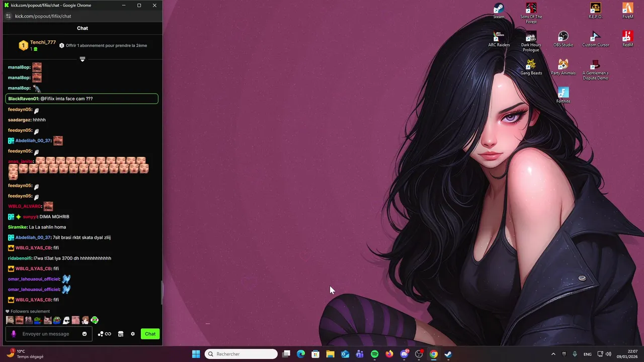Open Siramike user profile
Image resolution: width=644 pixels, height=362 pixels.
18,227
